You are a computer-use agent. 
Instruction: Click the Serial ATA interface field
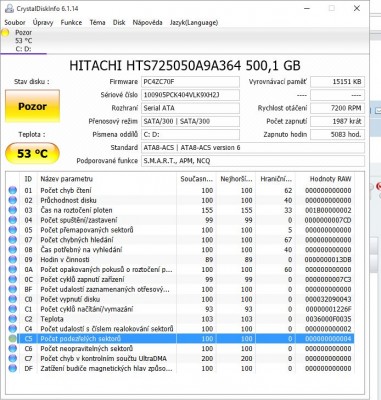click(x=190, y=108)
